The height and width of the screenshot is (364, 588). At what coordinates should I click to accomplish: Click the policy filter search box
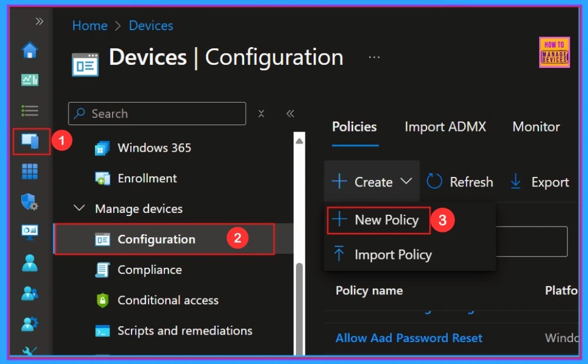pos(532,241)
